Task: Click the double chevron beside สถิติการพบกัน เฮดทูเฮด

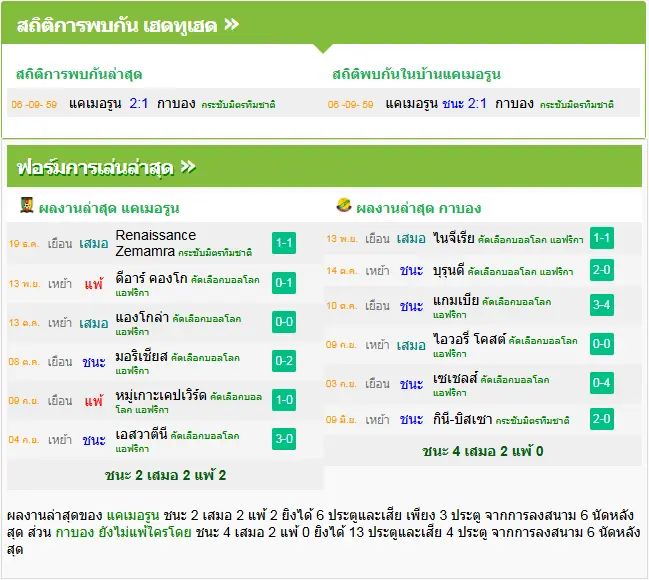Action: [232, 25]
